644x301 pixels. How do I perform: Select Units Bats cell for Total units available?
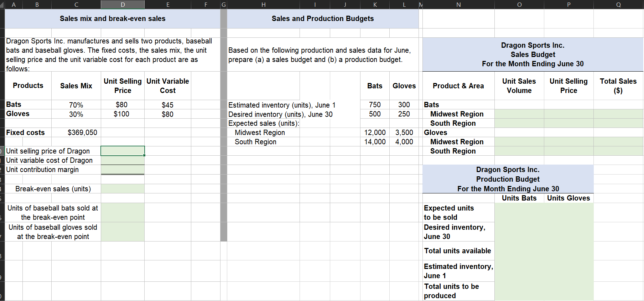pos(519,251)
